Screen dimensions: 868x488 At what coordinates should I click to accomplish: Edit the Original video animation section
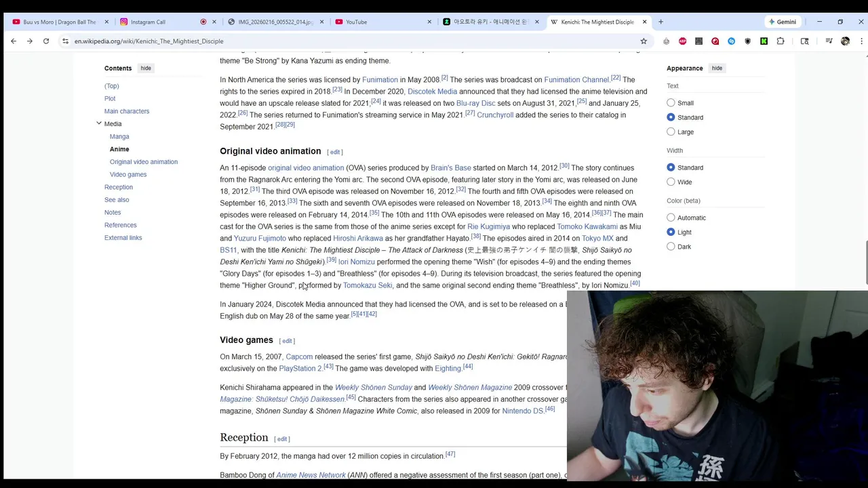[335, 152]
